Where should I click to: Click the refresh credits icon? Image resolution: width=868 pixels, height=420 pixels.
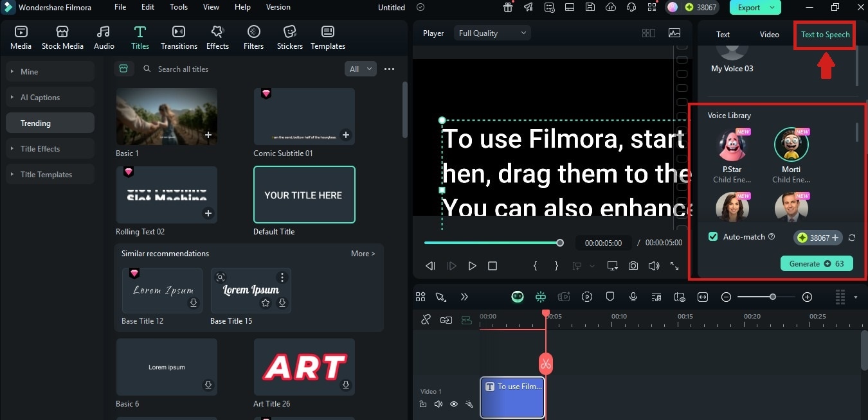(852, 238)
